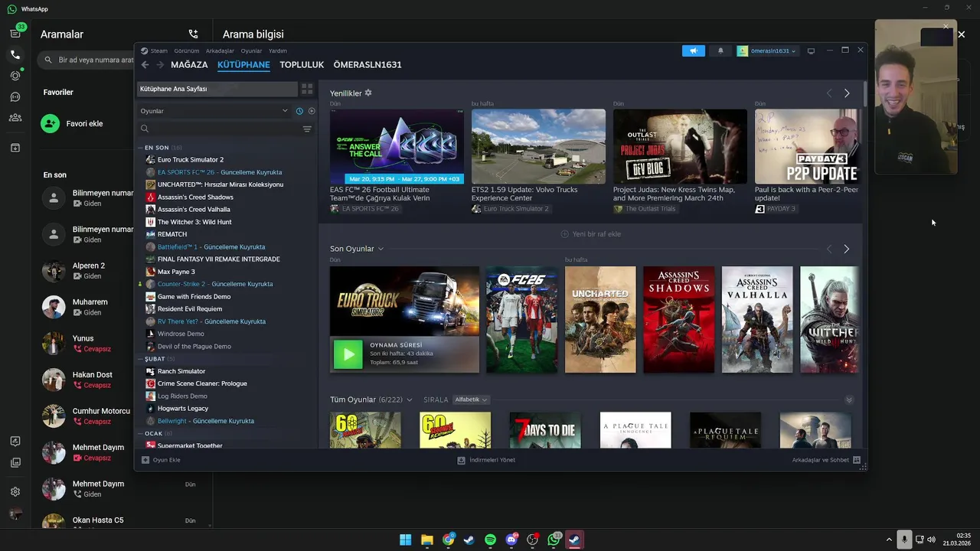Show hidden system tray icons chevron
Image resolution: width=980 pixels, height=551 pixels.
889,540
